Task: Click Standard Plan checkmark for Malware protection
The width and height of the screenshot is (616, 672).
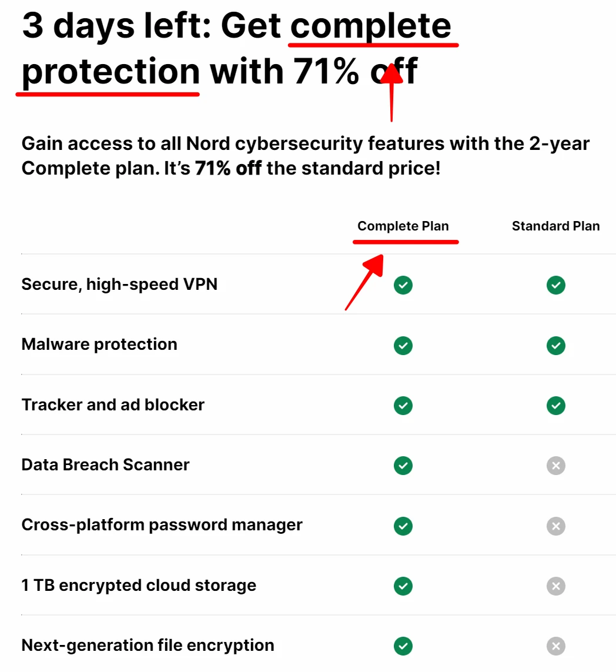Action: click(x=555, y=346)
